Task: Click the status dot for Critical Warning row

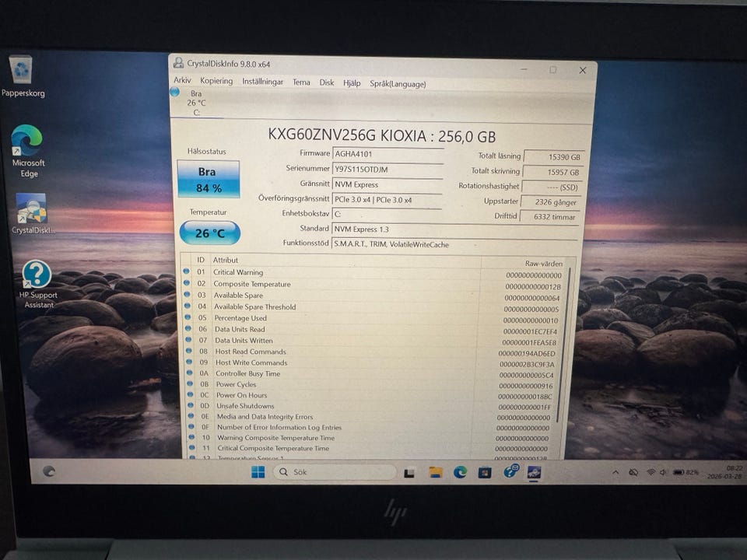Action: coord(186,271)
